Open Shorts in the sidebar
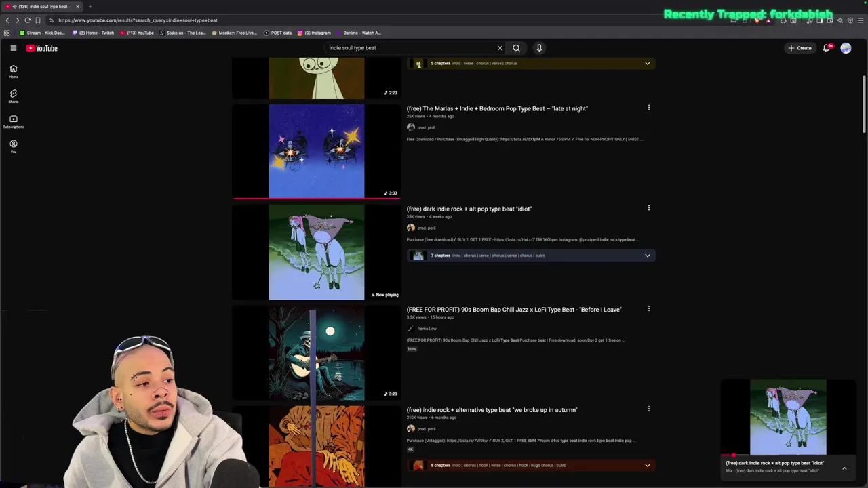 click(13, 96)
